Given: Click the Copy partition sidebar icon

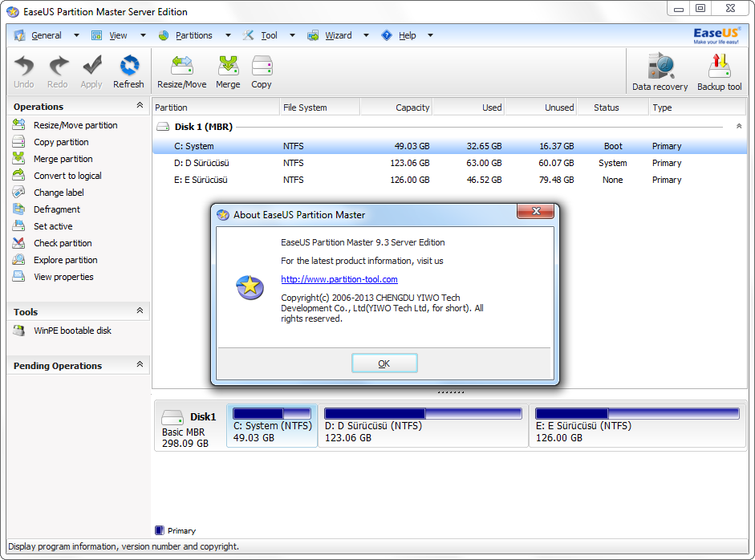Looking at the screenshot, I should pos(18,141).
